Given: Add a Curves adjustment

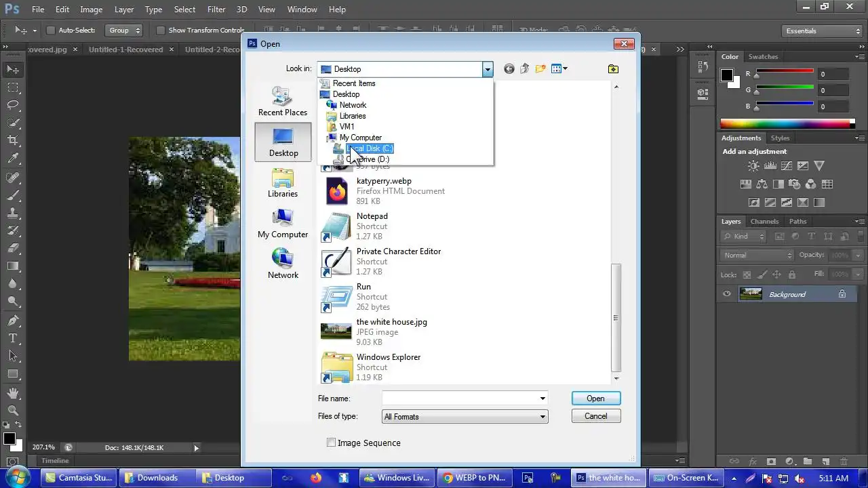Looking at the screenshot, I should pyautogui.click(x=786, y=166).
